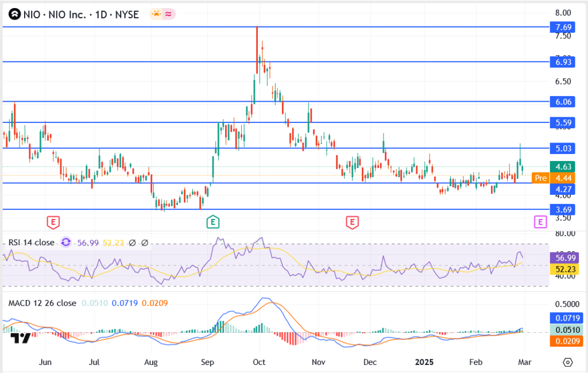The height and width of the screenshot is (373, 588).
Task: Select the red E earnings marker near June
Action: tap(53, 221)
